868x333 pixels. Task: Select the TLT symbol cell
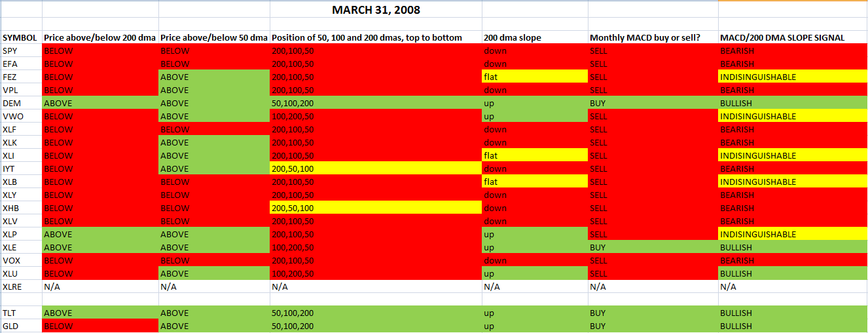[x=20, y=313]
